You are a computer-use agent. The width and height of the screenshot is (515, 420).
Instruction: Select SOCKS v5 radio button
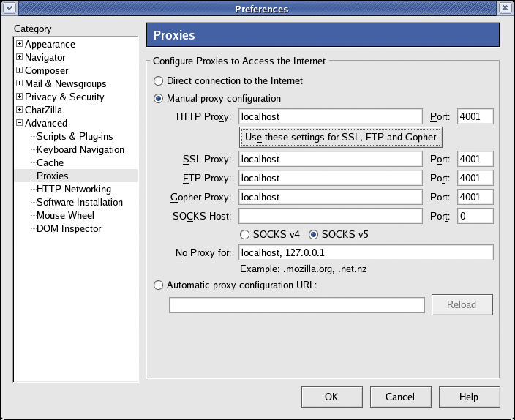click(313, 235)
